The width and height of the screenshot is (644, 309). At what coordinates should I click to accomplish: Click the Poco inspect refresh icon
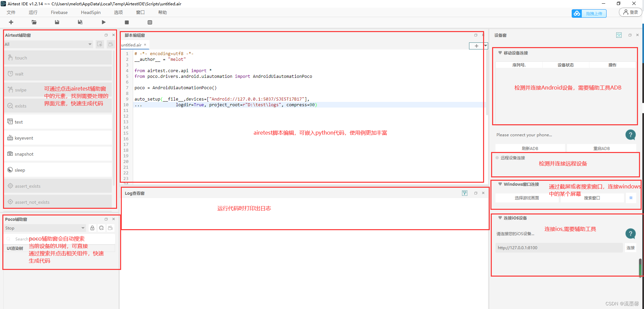[101, 228]
